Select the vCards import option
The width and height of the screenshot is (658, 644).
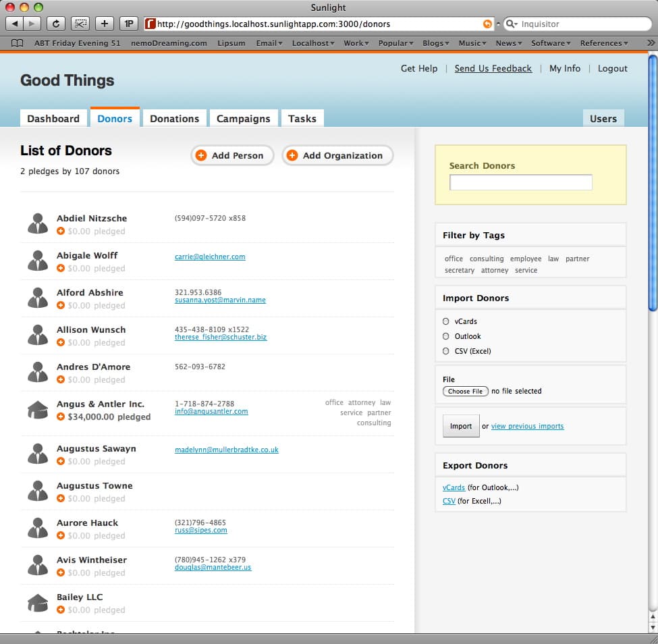point(445,321)
